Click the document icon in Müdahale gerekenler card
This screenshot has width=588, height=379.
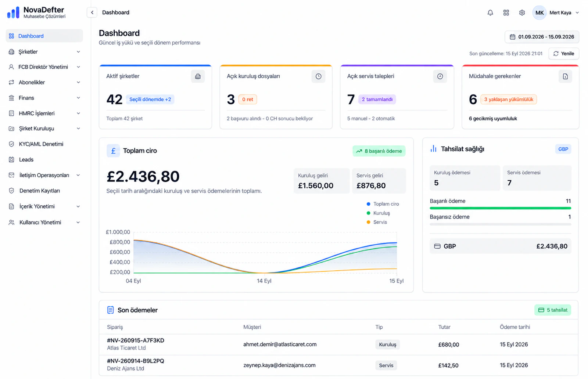click(x=565, y=76)
